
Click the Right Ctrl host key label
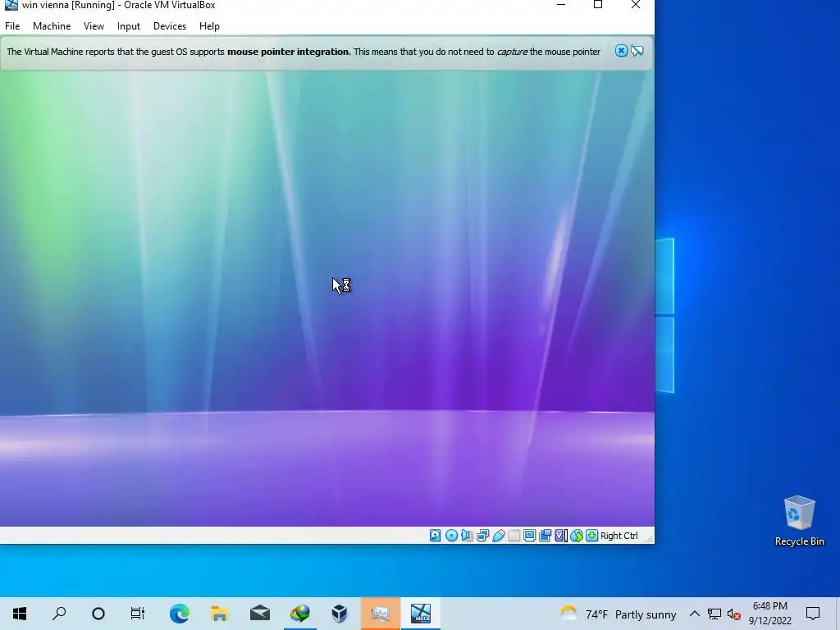tap(619, 536)
